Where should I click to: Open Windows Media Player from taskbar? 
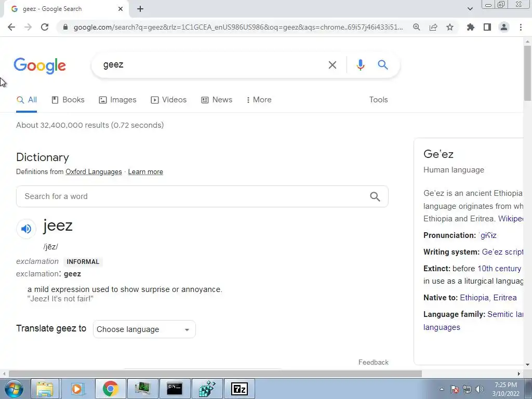[x=77, y=389]
